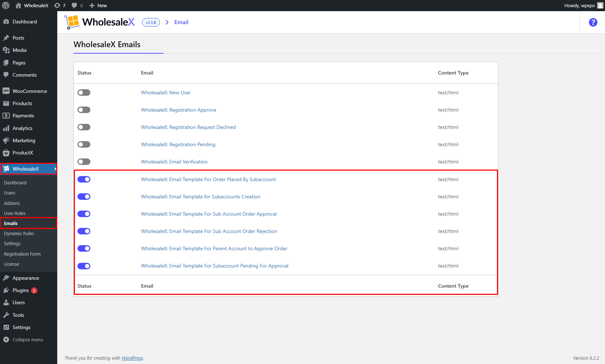The image size is (605, 364).
Task: Click the WordPress logo icon in admin bar
Action: pyautogui.click(x=6, y=5)
